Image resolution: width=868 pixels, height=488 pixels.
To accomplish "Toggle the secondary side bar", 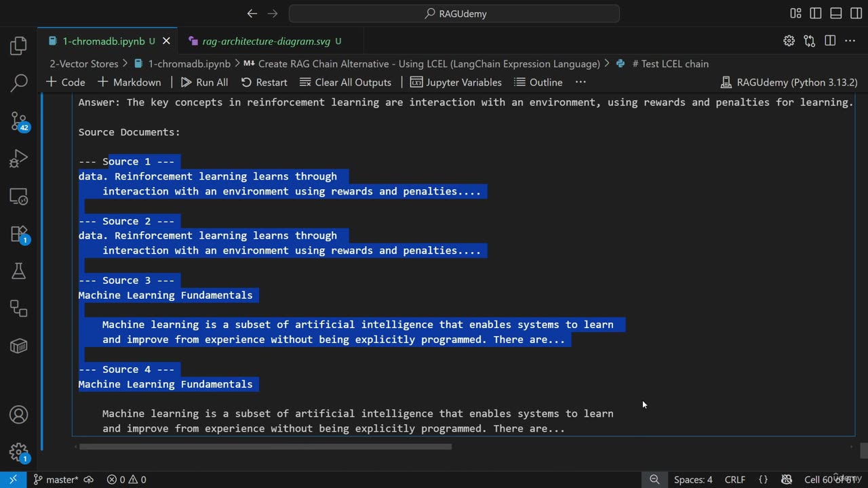I will point(854,14).
